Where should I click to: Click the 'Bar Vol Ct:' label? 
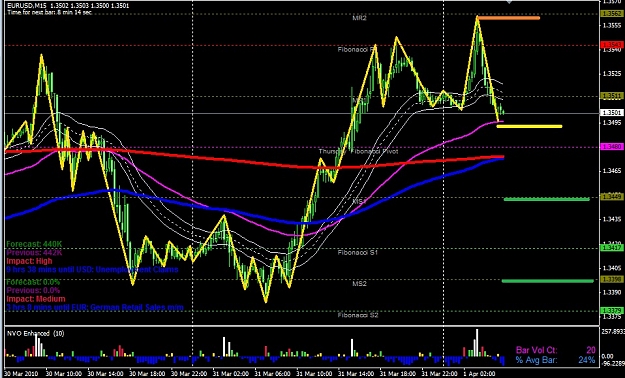click(x=537, y=350)
